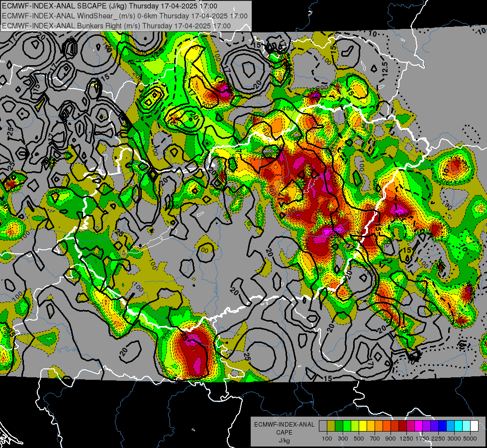
Task: Select the pure blue swatch in the legend
Action: [443, 426]
